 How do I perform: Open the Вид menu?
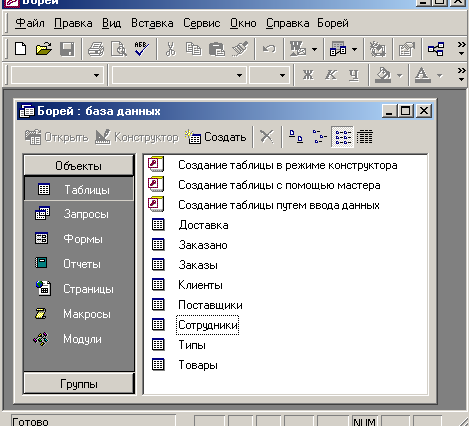pyautogui.click(x=111, y=23)
